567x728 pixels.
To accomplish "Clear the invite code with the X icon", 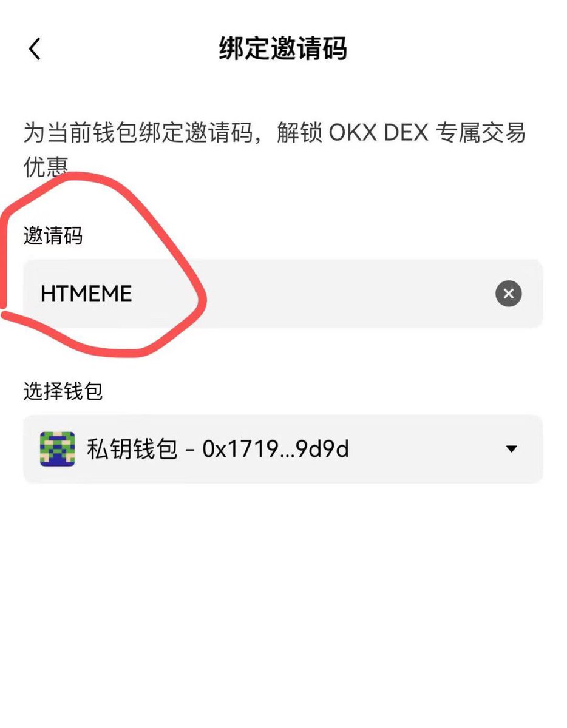I will 508,294.
